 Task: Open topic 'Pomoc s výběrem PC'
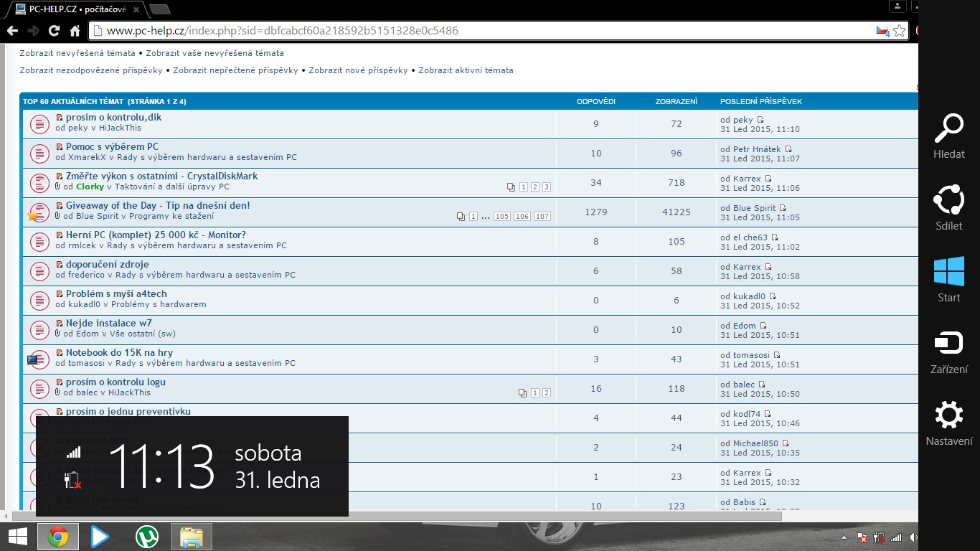[x=112, y=146]
